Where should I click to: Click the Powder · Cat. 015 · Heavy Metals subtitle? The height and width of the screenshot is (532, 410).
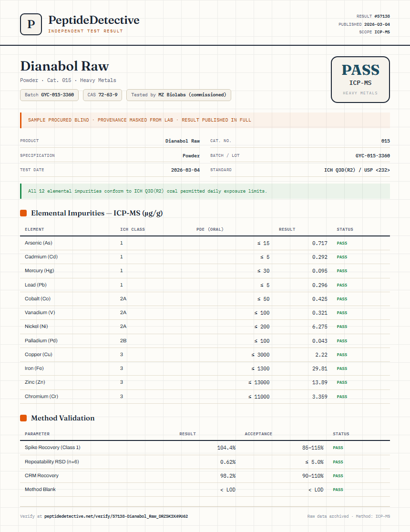pos(68,81)
